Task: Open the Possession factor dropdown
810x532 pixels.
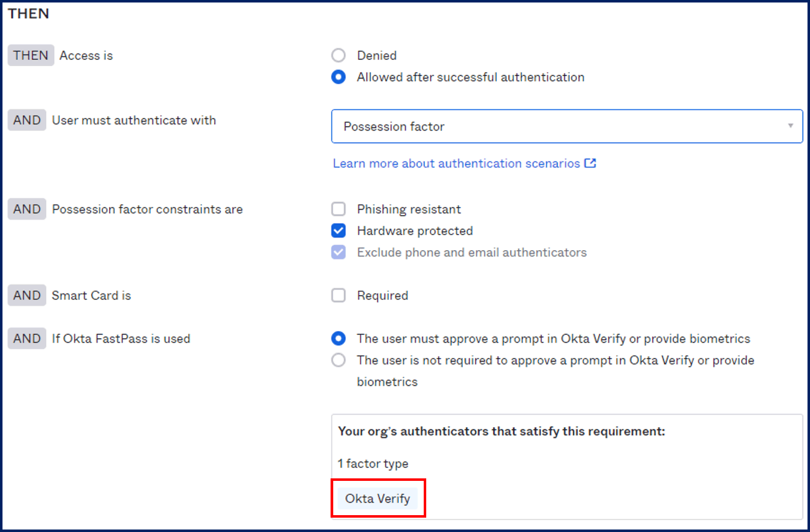Action: 567,126
